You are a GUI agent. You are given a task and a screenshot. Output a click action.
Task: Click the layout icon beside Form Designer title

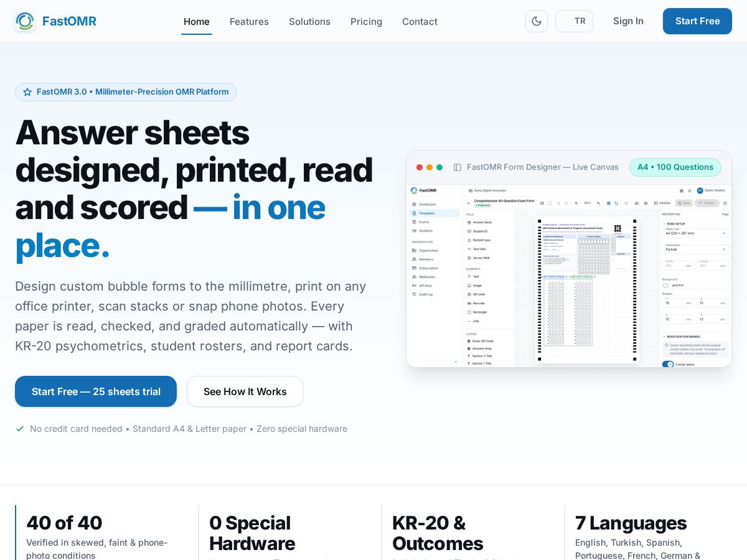pos(458,167)
